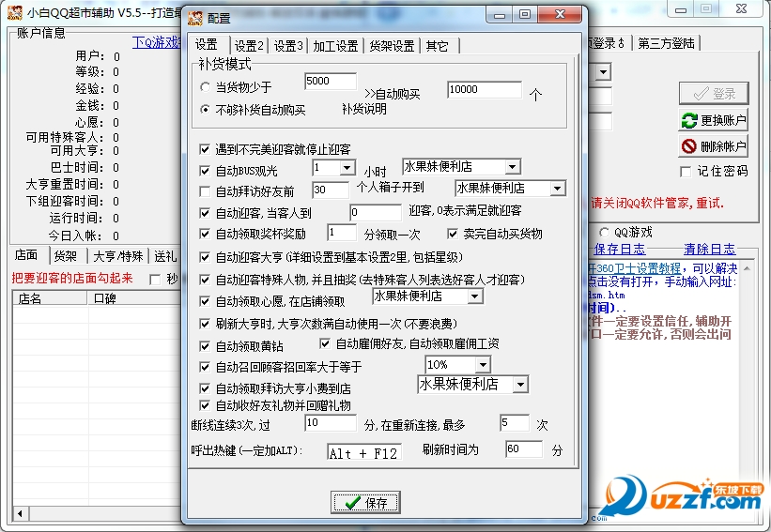The width and height of the screenshot is (771, 532).
Task: Toggle 遇到不完美迎客就停止迎客 checkbox
Action: [205, 149]
